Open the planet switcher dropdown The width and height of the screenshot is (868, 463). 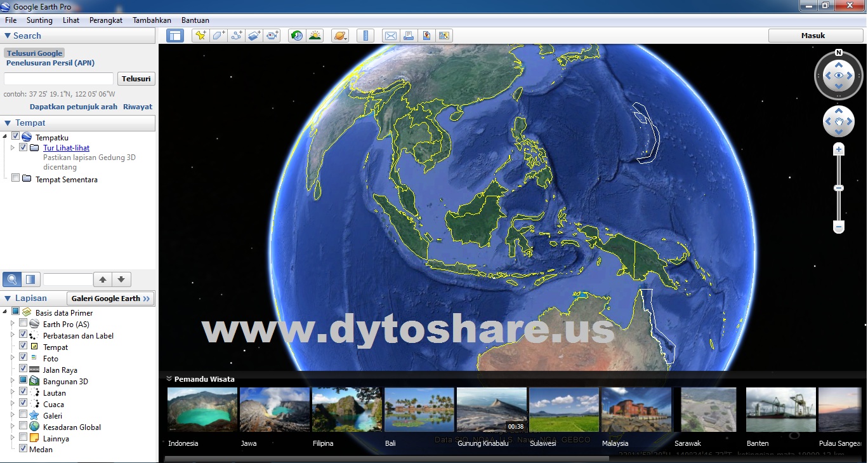pyautogui.click(x=339, y=36)
